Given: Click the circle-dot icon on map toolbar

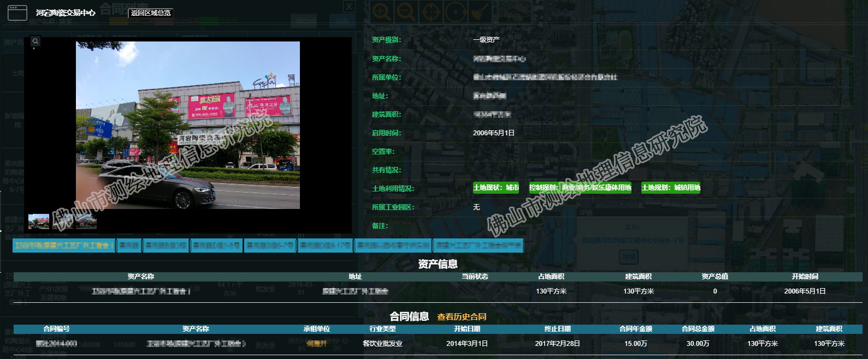Looking at the screenshot, I should coord(456,11).
